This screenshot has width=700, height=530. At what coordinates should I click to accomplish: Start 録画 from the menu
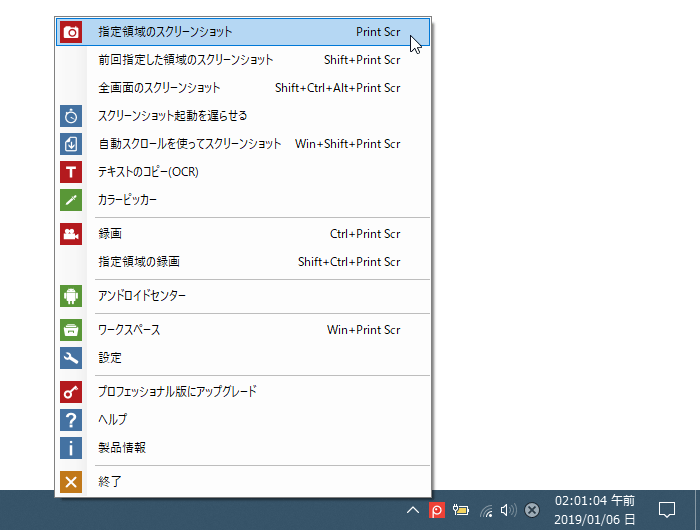click(243, 234)
